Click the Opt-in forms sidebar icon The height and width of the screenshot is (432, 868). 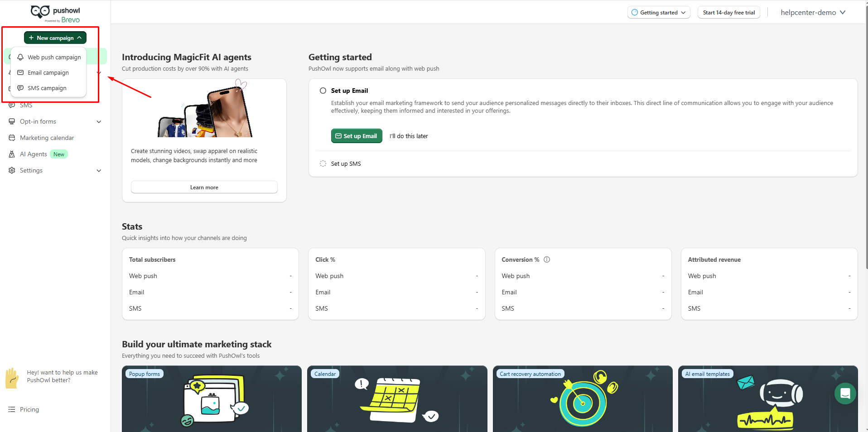tap(12, 121)
